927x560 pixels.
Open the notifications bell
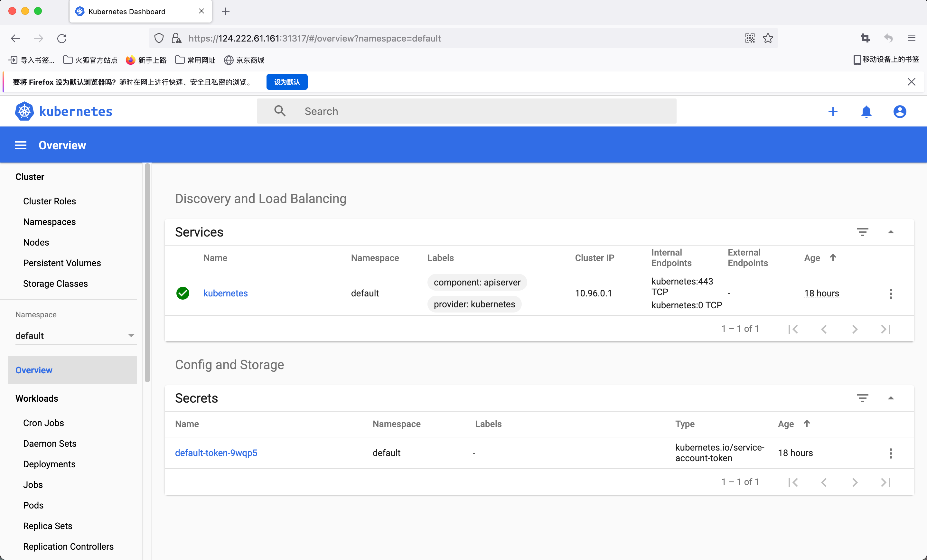tap(866, 112)
